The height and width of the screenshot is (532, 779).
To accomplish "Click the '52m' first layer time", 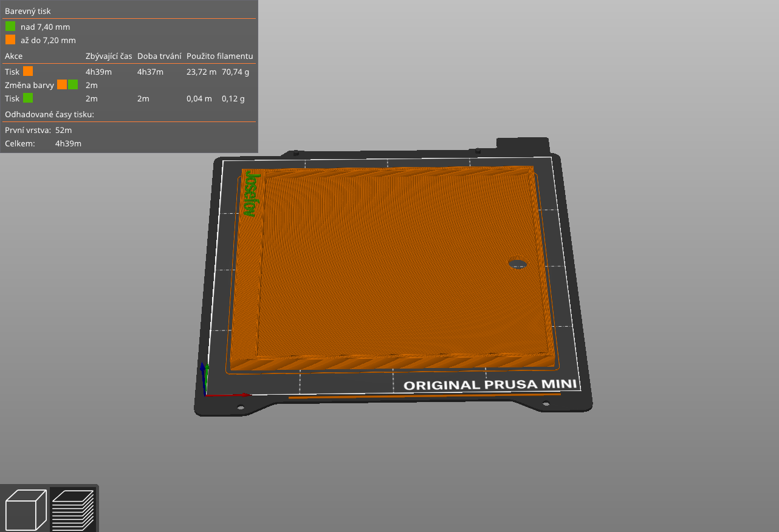I will 63,130.
